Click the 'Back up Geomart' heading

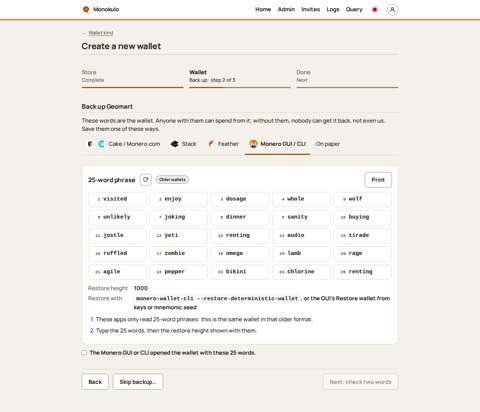(107, 107)
